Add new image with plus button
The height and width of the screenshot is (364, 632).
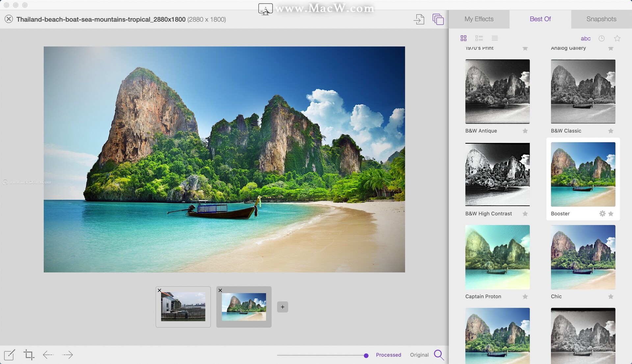[282, 307]
